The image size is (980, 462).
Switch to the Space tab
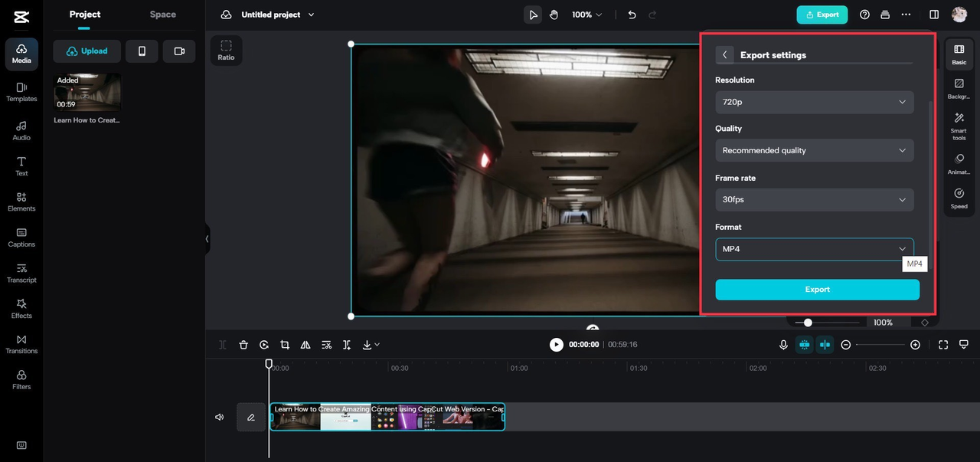[162, 15]
